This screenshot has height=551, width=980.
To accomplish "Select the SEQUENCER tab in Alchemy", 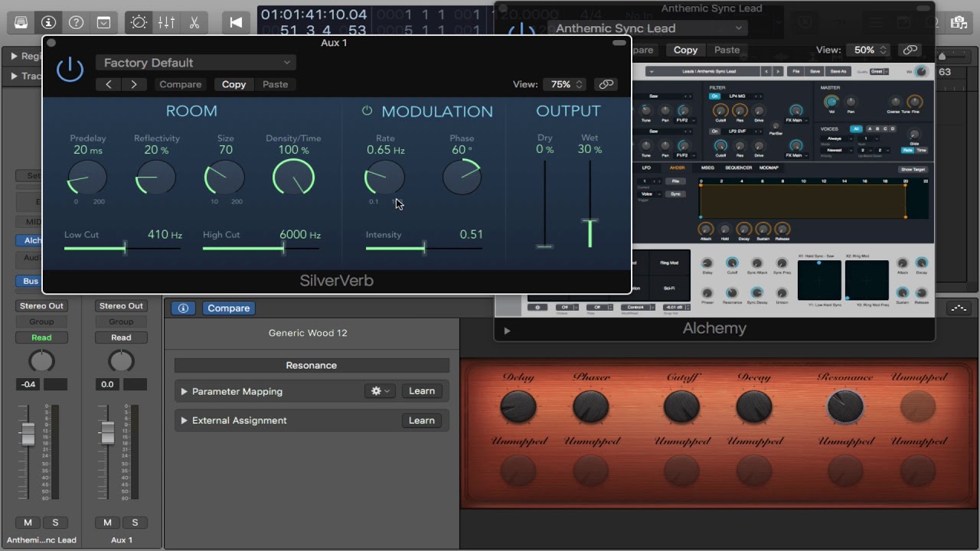I will tap(738, 168).
